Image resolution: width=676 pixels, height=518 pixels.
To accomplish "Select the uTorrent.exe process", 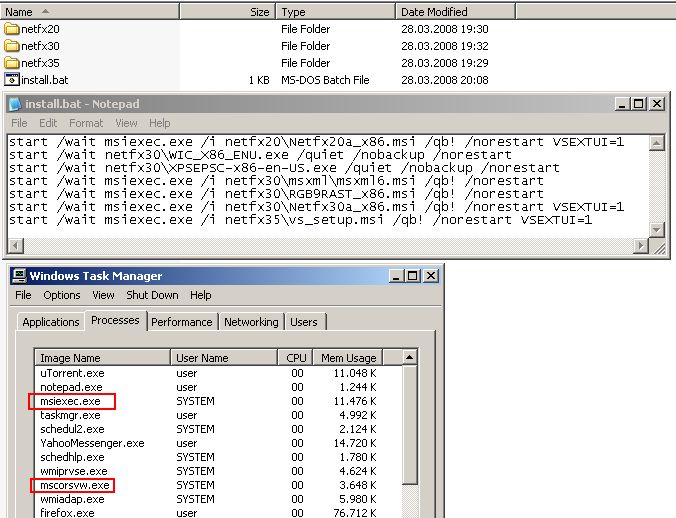I will (x=219, y=373).
